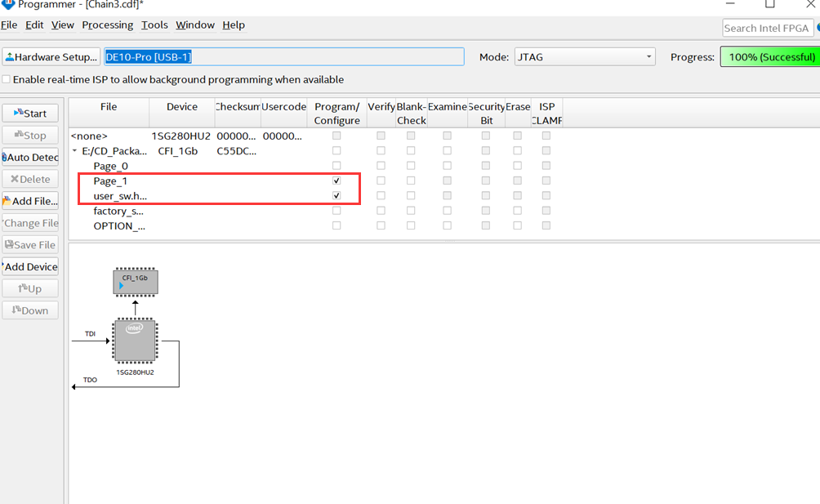
Task: Check Security Bit for 1SG280HU2 row
Action: coord(486,136)
